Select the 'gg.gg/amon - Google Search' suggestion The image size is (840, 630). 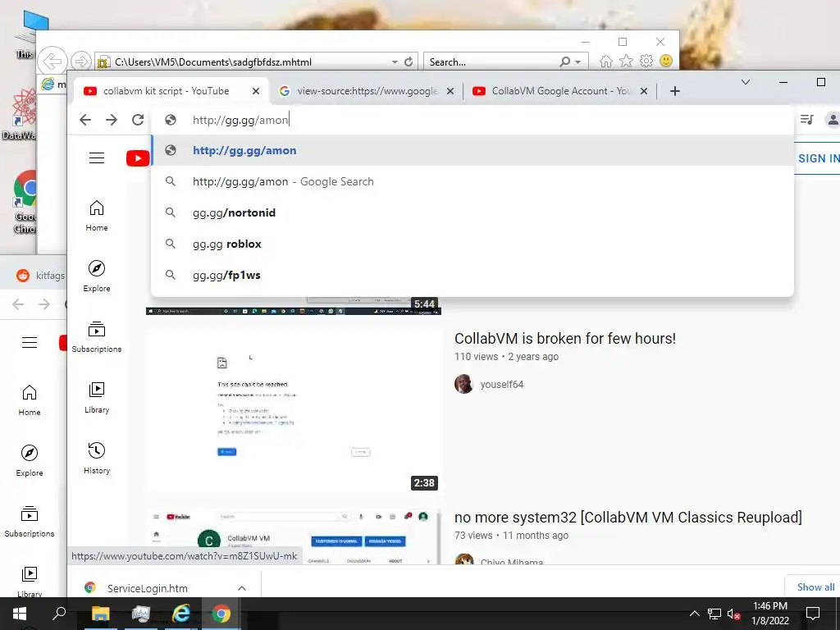click(x=472, y=181)
